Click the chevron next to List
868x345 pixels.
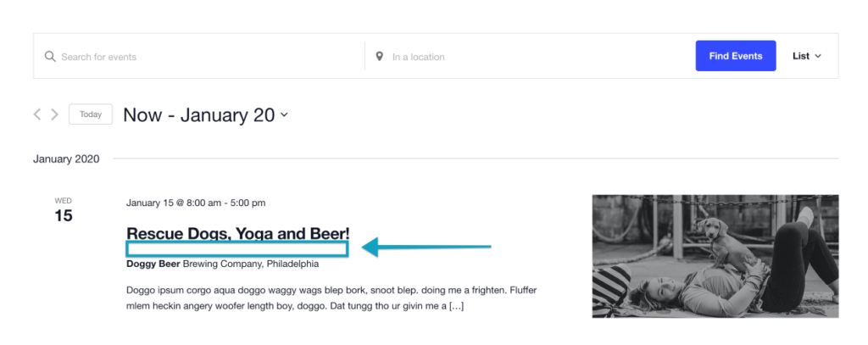coord(818,56)
